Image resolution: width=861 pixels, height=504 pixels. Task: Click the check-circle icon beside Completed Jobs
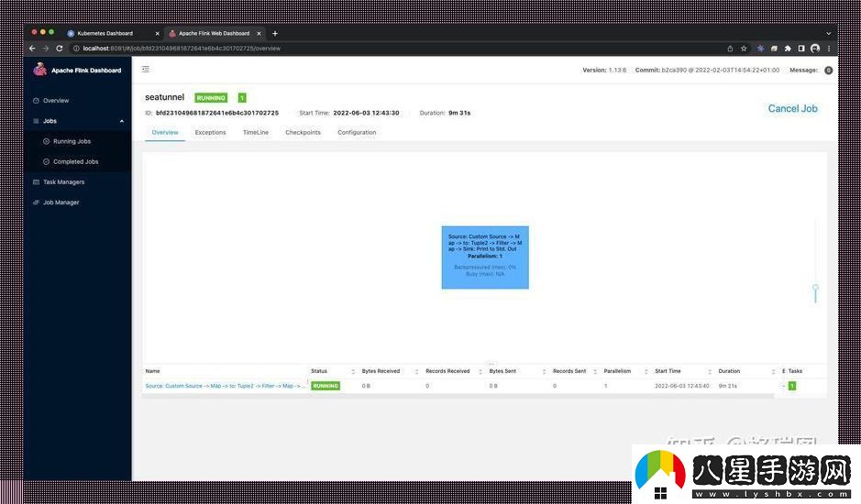pos(46,162)
